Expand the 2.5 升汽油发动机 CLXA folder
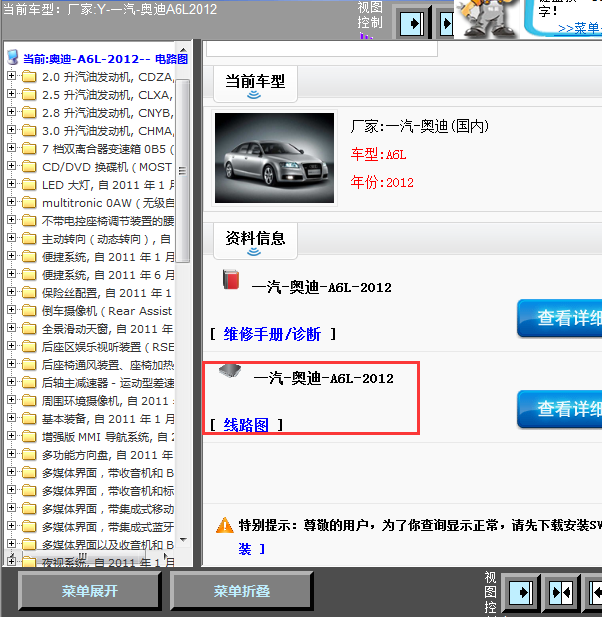Image resolution: width=602 pixels, height=617 pixels. click(x=11, y=94)
